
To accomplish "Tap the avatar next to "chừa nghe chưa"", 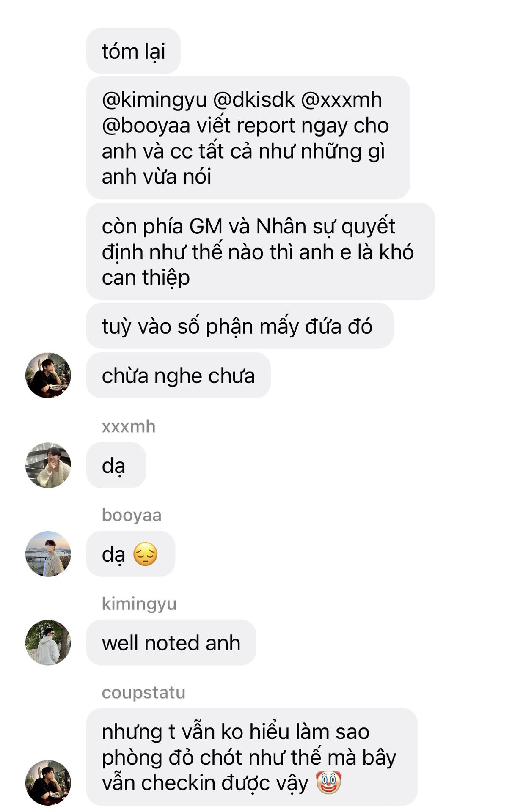I will [x=48, y=375].
